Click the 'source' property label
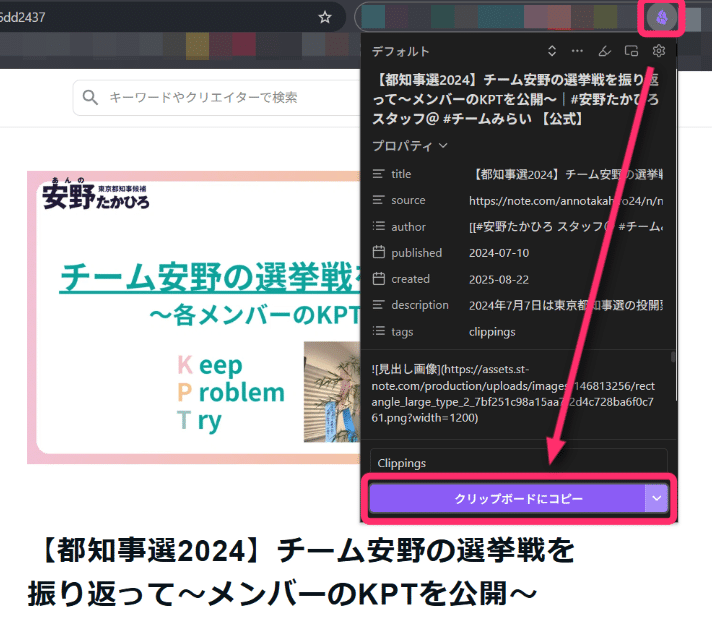The width and height of the screenshot is (712, 619). (x=408, y=200)
